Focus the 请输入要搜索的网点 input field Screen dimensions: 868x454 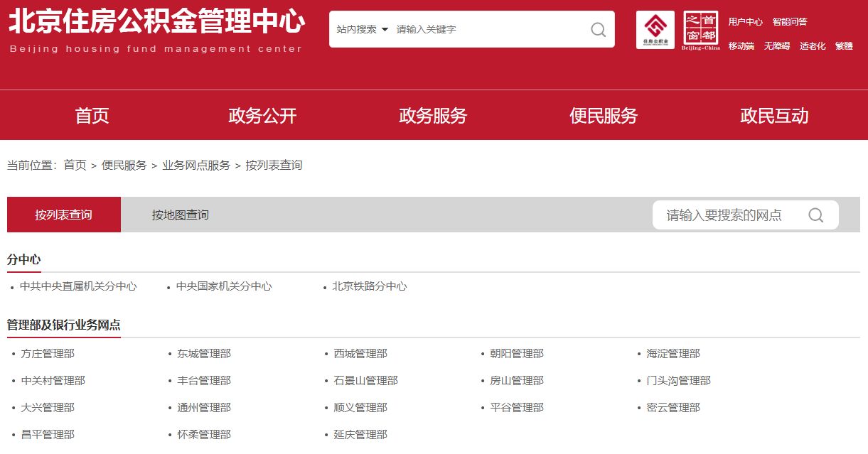(732, 215)
